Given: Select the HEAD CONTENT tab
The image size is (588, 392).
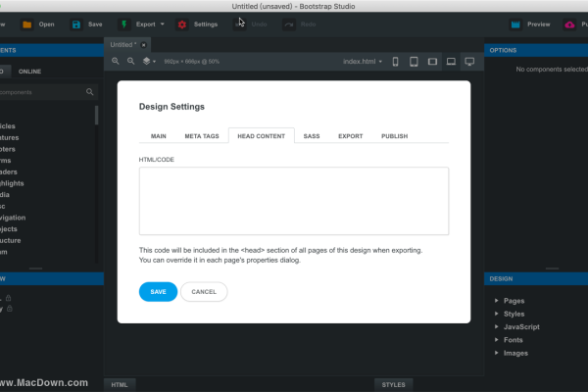Looking at the screenshot, I should point(262,136).
